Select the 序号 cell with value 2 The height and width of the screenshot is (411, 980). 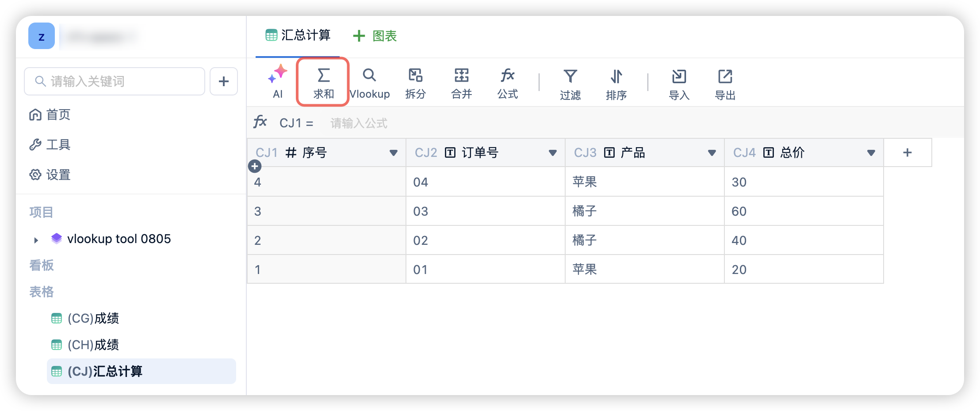[326, 240]
